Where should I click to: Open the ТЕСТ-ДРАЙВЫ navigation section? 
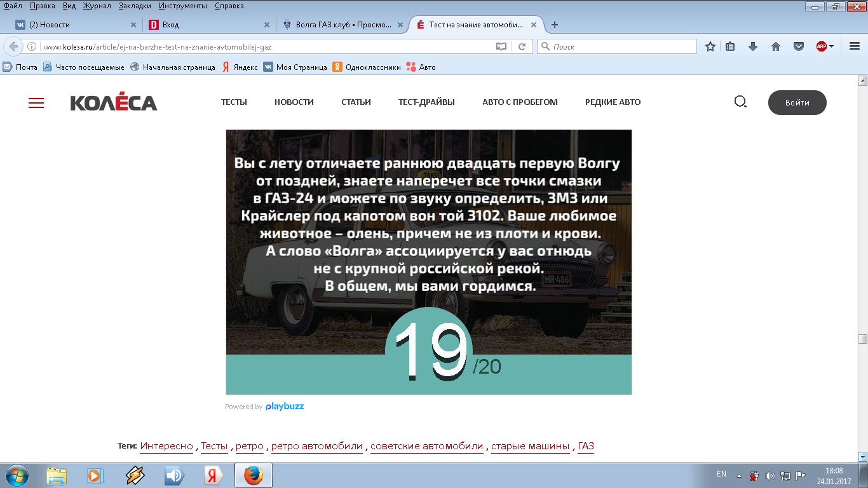coord(426,102)
